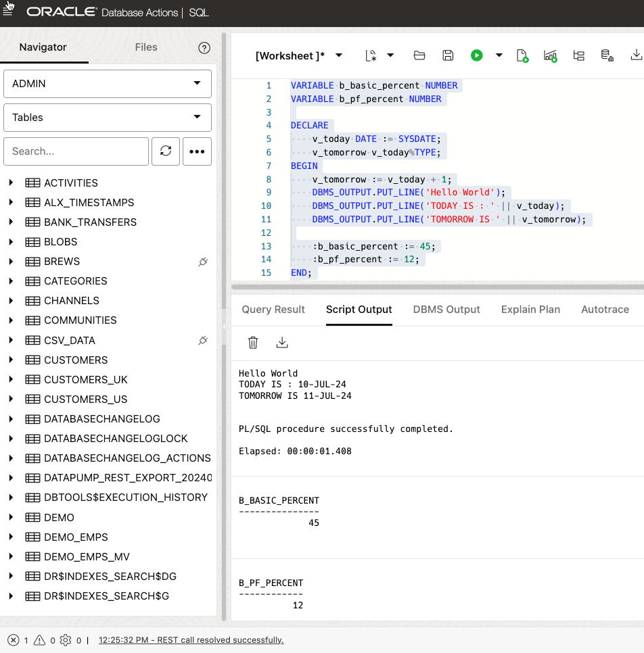644x653 pixels.
Task: Select the CUSTOMERS_UK table
Action: 86,379
